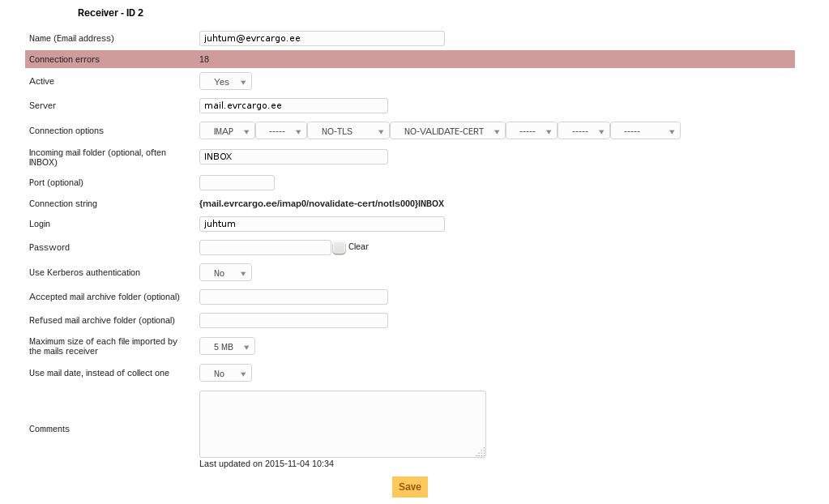
Task: Open the empty dropdown right after IMAP
Action: 280,131
